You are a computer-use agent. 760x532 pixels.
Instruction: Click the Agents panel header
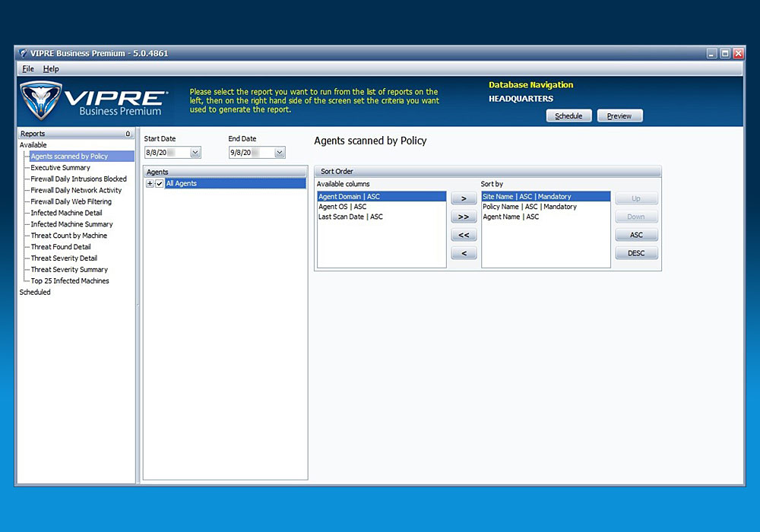226,172
